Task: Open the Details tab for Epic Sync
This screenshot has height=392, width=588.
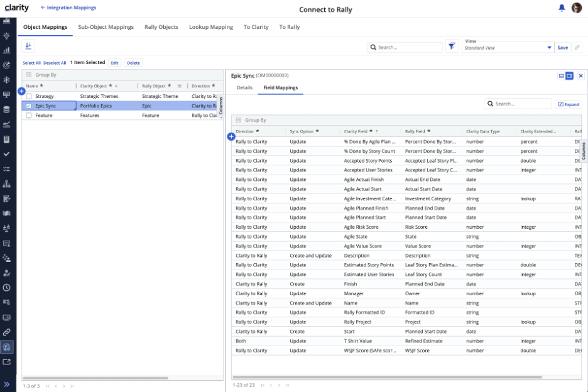Action: pos(244,88)
